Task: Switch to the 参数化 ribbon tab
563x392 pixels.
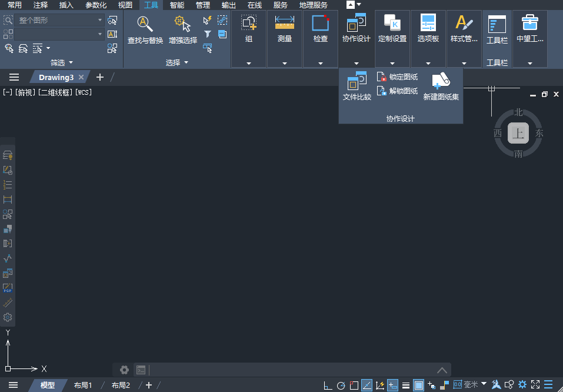Action: coord(96,5)
